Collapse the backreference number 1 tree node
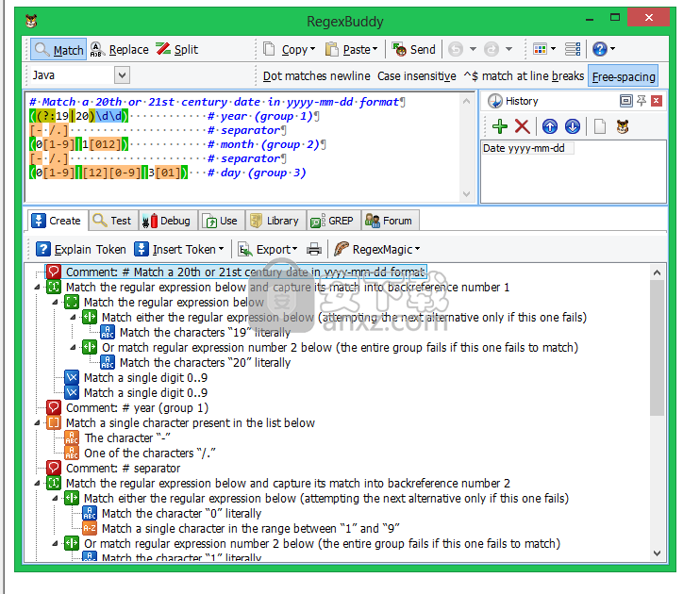This screenshot has width=700, height=594. 38,288
